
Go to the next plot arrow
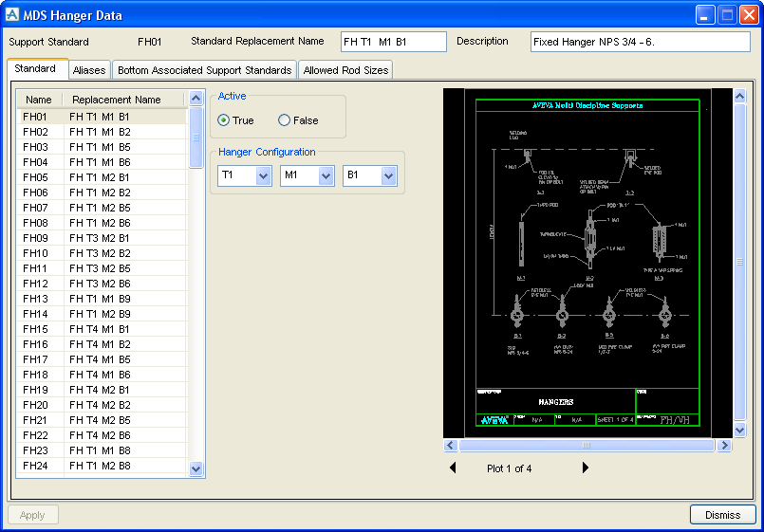[x=586, y=468]
